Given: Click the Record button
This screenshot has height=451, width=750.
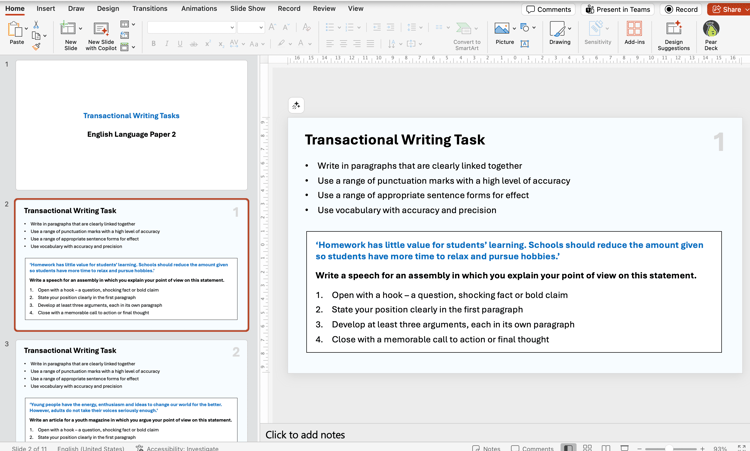Looking at the screenshot, I should coord(682,9).
